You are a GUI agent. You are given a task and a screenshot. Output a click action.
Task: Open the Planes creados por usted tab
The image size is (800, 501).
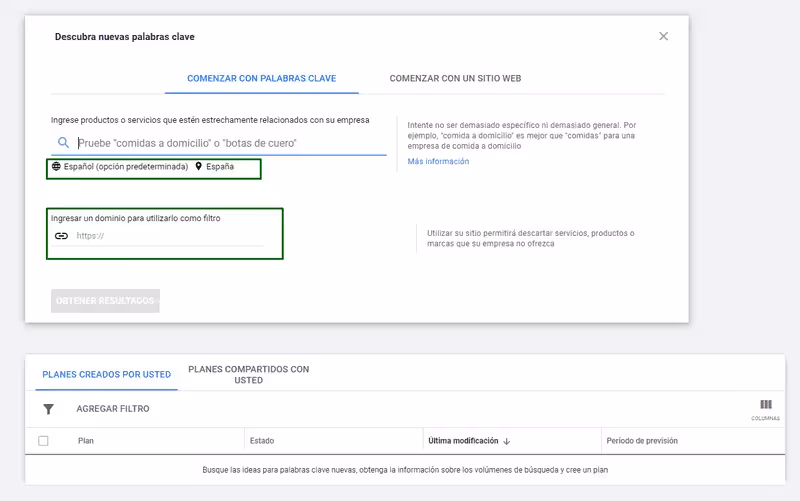tap(107, 374)
